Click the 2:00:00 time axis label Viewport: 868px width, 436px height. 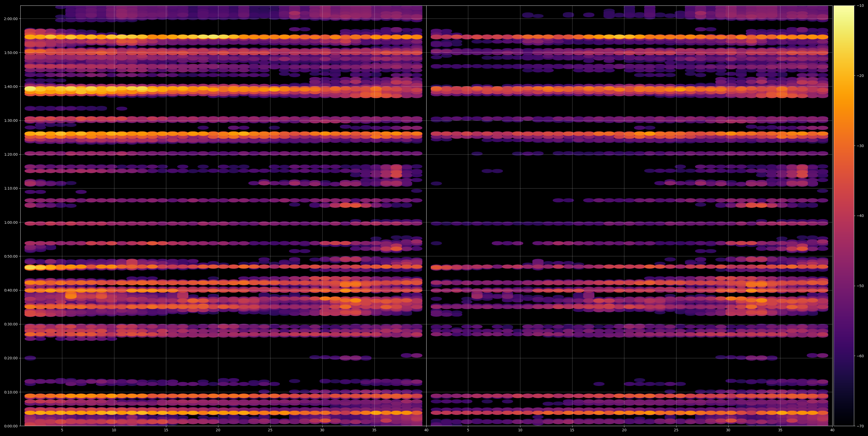[11, 19]
